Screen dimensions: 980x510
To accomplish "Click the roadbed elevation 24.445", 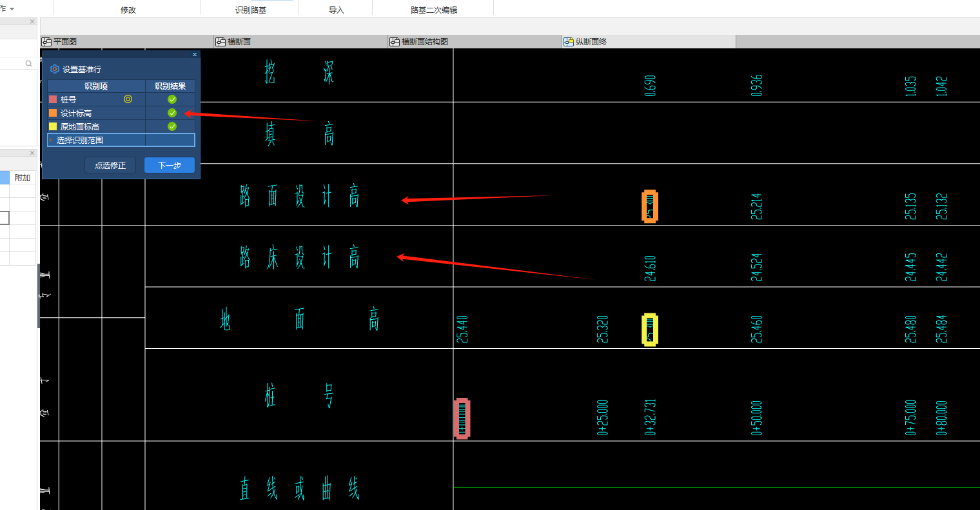I will [910, 268].
